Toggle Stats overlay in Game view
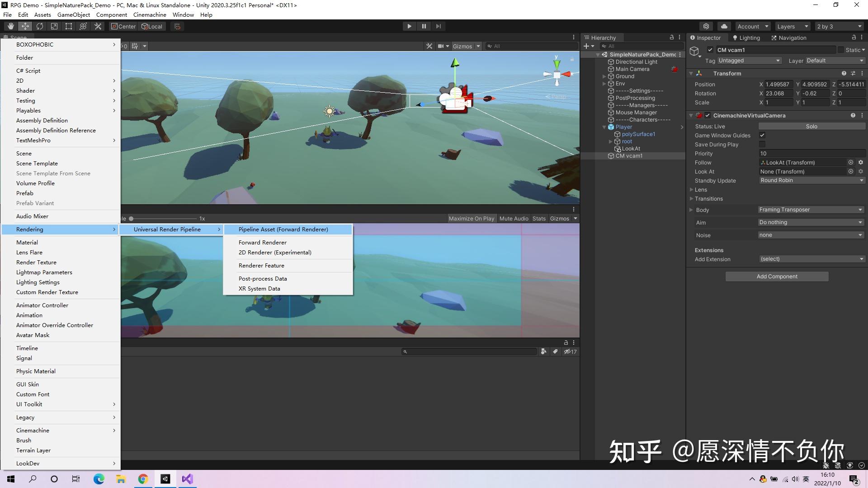 point(539,218)
